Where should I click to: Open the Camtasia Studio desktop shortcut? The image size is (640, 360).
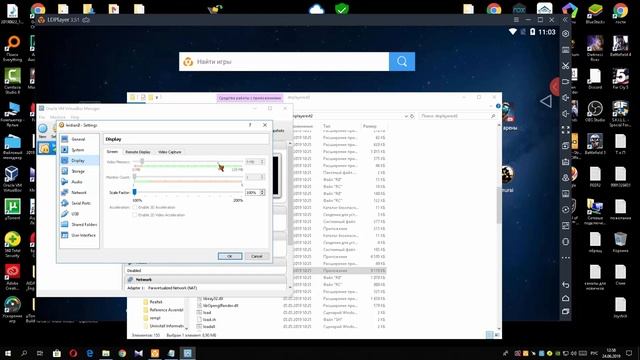(x=12, y=81)
